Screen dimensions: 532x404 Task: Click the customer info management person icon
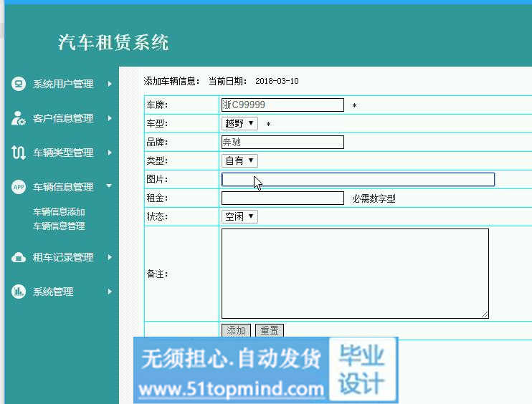coord(19,118)
